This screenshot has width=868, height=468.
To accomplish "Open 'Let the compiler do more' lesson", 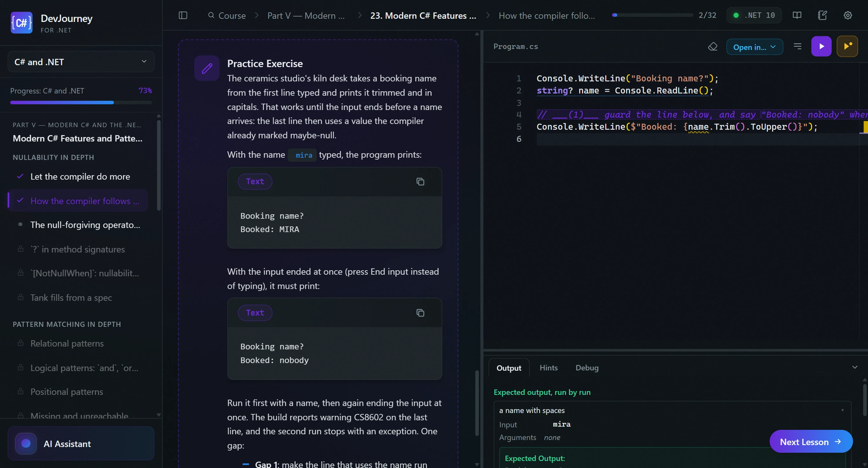I will [x=78, y=177].
